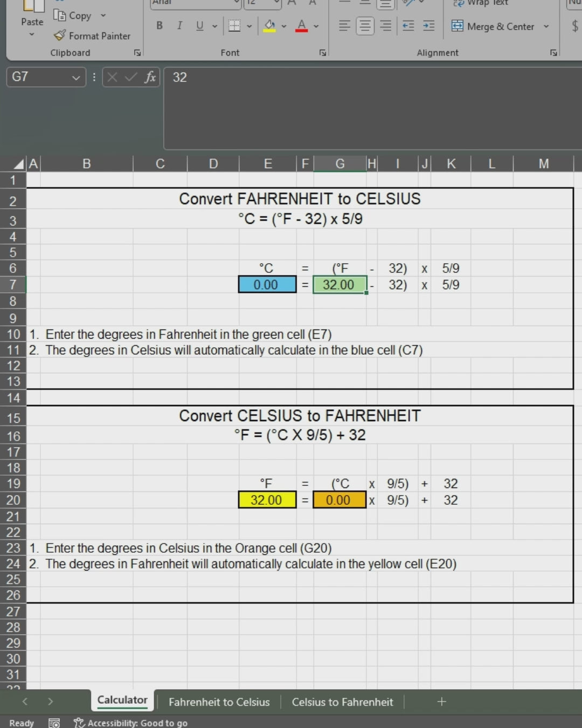
Task: Expand Merge & Center options
Action: click(546, 26)
